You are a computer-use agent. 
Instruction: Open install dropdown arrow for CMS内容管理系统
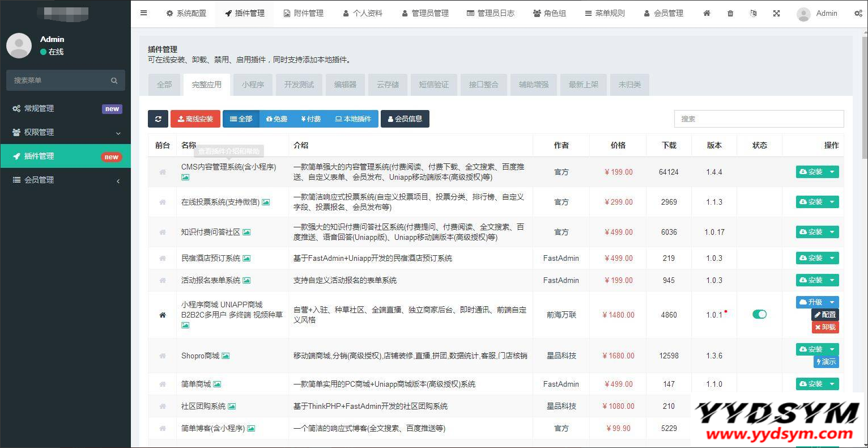pos(832,172)
